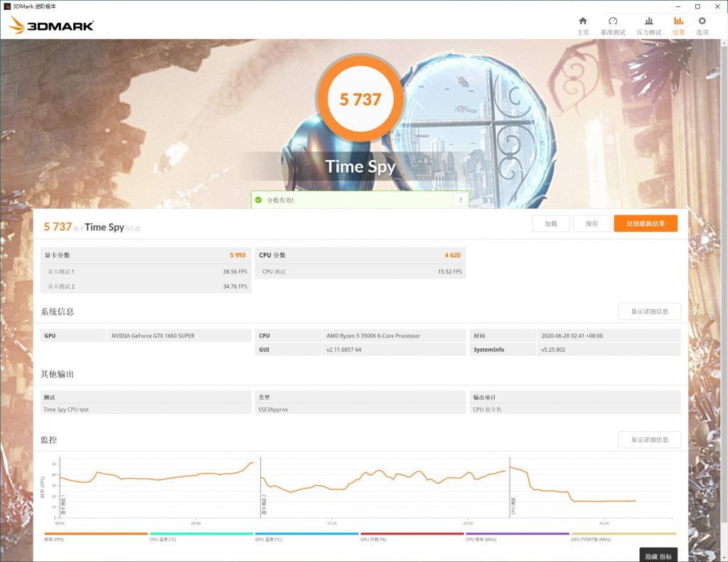The height and width of the screenshot is (562, 728).
Task: Click the CPU 分数 row label
Action: pos(272,255)
